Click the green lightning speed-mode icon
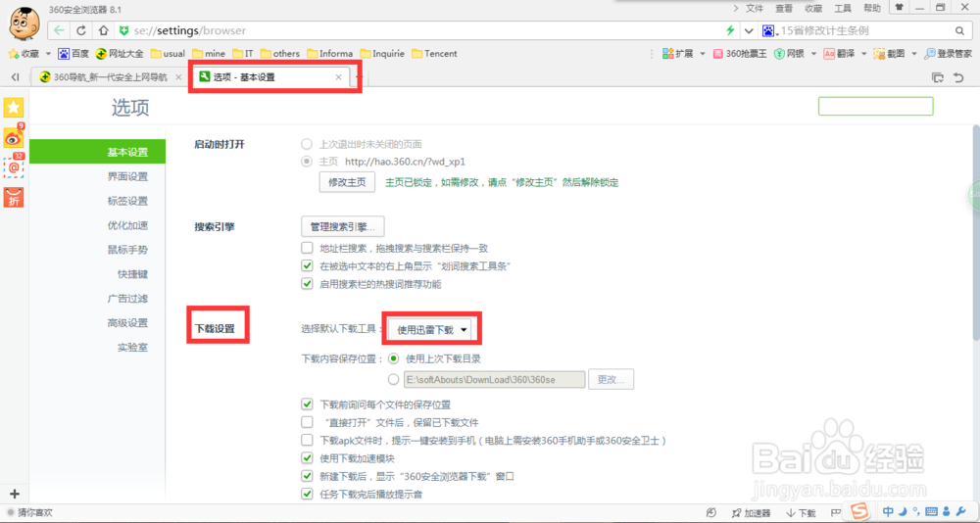 click(730, 30)
